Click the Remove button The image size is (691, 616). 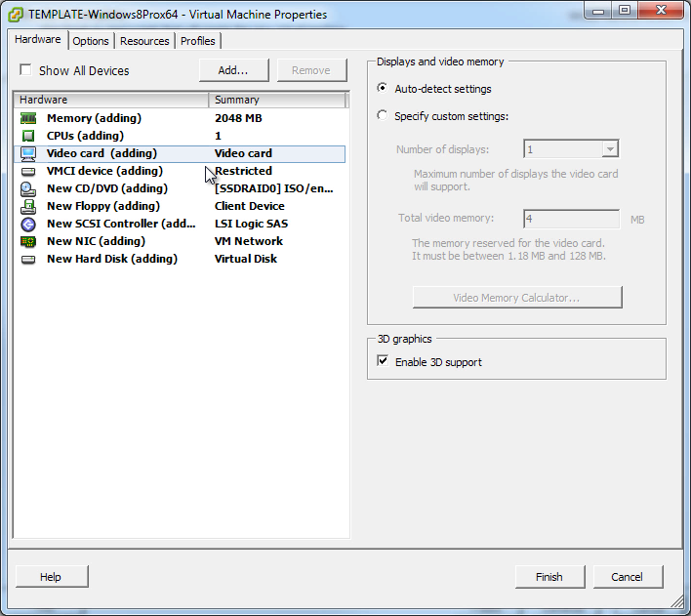point(311,70)
